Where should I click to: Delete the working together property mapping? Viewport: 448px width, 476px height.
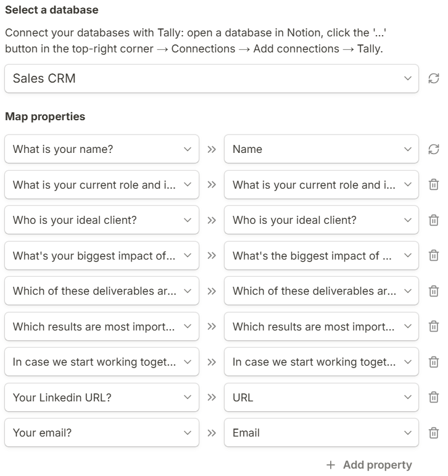[x=434, y=362]
